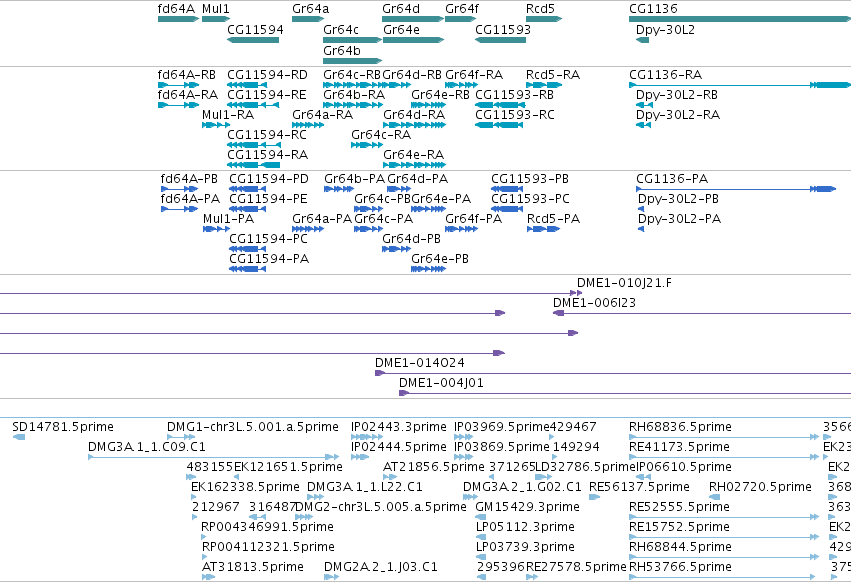Click the Gr64c gene glyph
Screen dimensions: 851x582
352,40
